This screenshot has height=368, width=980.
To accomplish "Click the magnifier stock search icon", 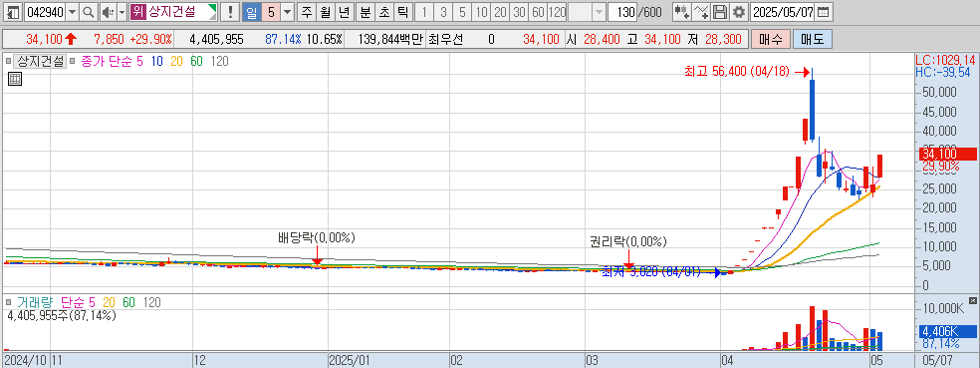I will click(88, 11).
